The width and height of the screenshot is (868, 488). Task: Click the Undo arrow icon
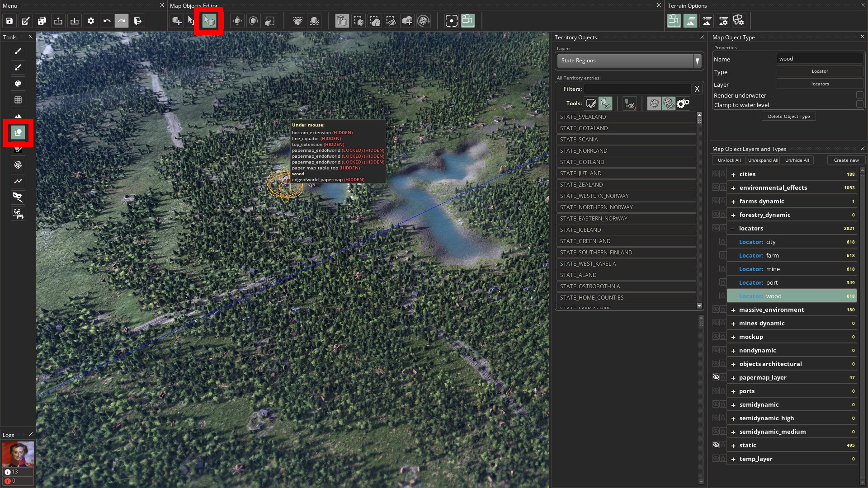[x=107, y=21]
